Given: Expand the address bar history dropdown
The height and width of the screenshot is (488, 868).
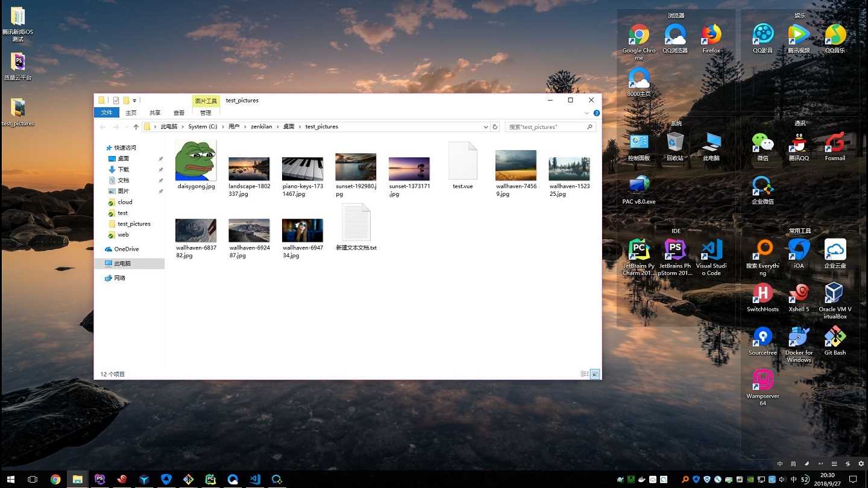Looking at the screenshot, I should (486, 127).
